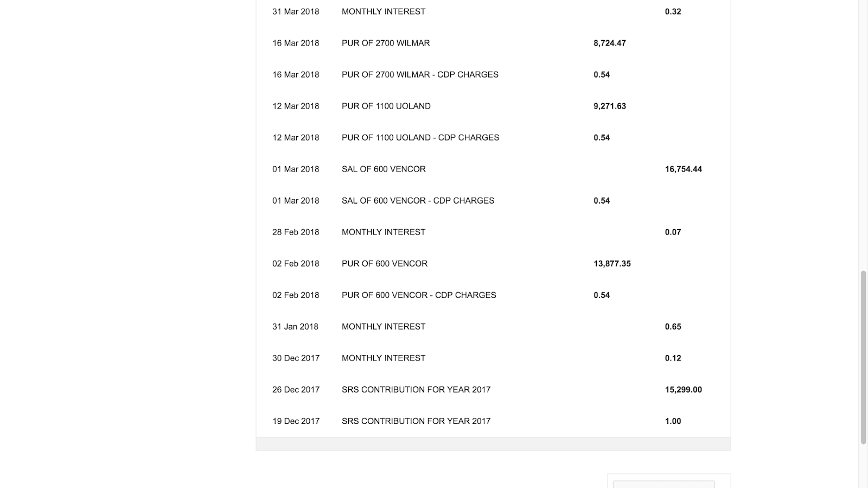Click the 13,877.35 withdrawal amount
This screenshot has width=868, height=488.
click(x=612, y=263)
